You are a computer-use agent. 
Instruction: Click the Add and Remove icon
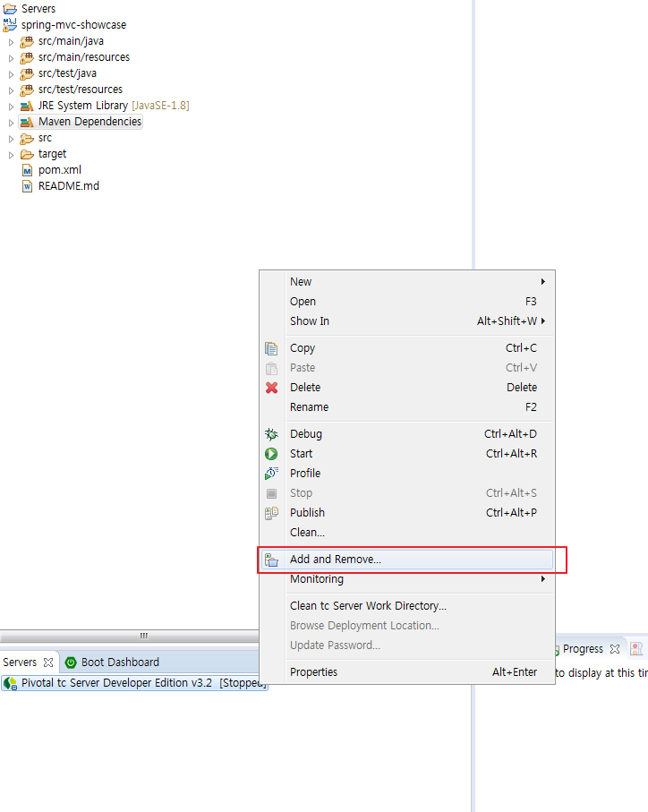click(271, 560)
